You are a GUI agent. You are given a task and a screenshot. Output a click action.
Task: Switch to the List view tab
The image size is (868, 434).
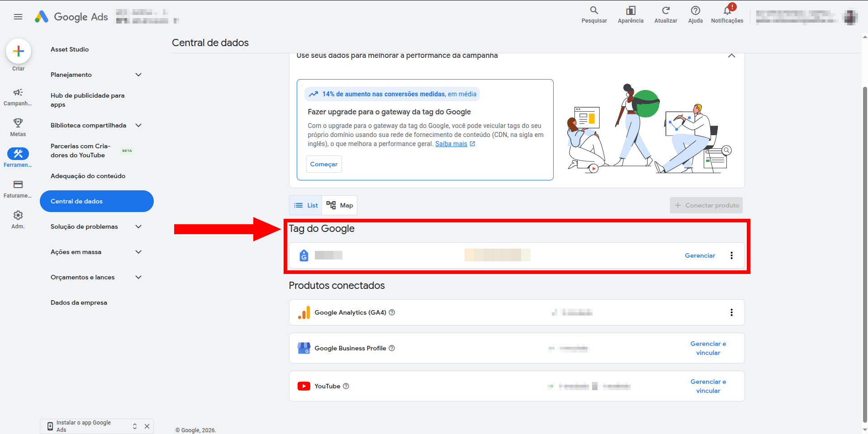click(x=306, y=205)
